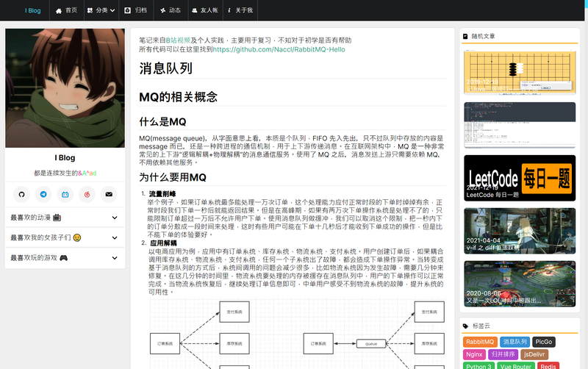This screenshot has width=588, height=369.
Task: Select the PicGo tag
Action: tap(544, 342)
